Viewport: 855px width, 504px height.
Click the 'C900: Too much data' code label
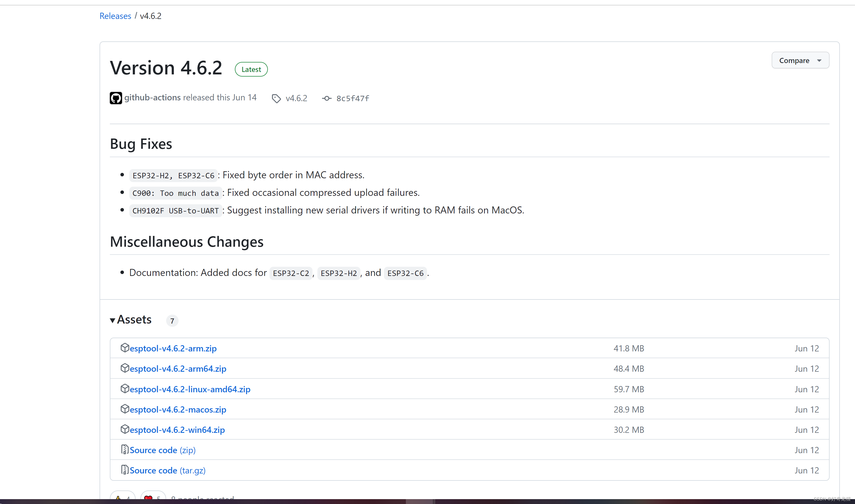coord(176,193)
